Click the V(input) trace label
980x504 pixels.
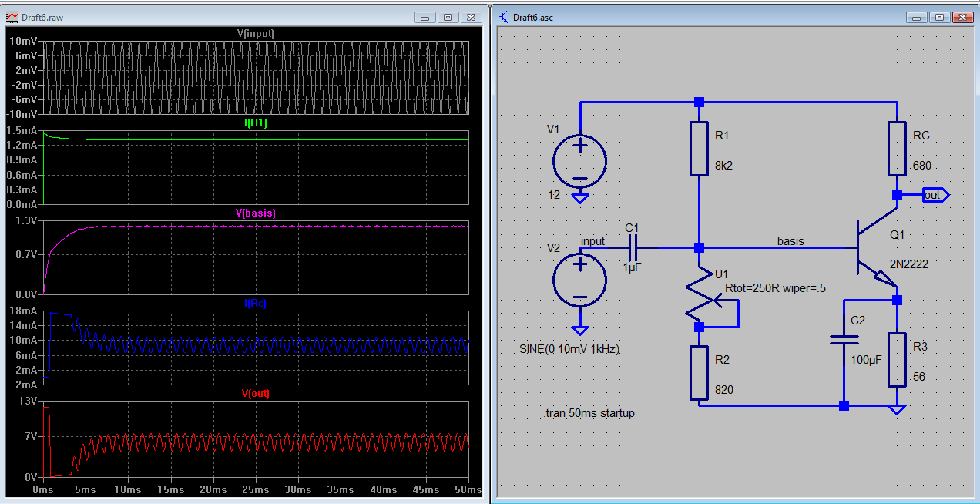(255, 33)
